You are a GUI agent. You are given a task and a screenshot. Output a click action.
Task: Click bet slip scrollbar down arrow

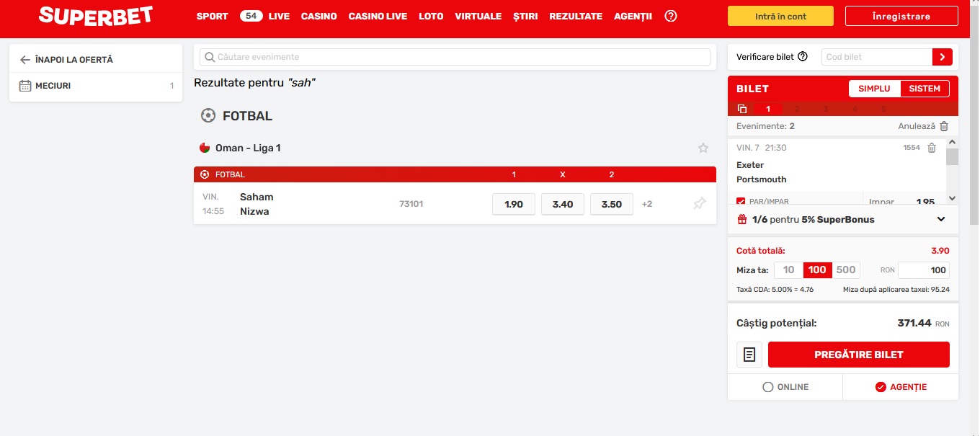point(952,198)
